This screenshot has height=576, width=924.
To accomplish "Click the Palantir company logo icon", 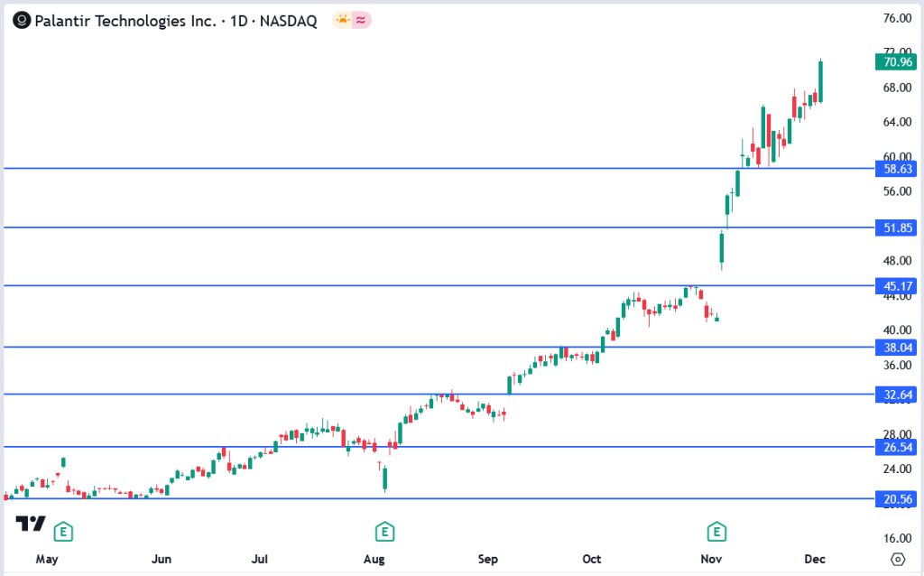I will tap(22, 20).
